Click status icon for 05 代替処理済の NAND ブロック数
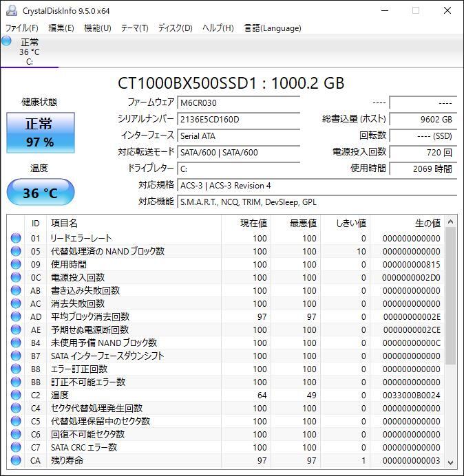Viewport: 464px width, 476px height. [16, 251]
